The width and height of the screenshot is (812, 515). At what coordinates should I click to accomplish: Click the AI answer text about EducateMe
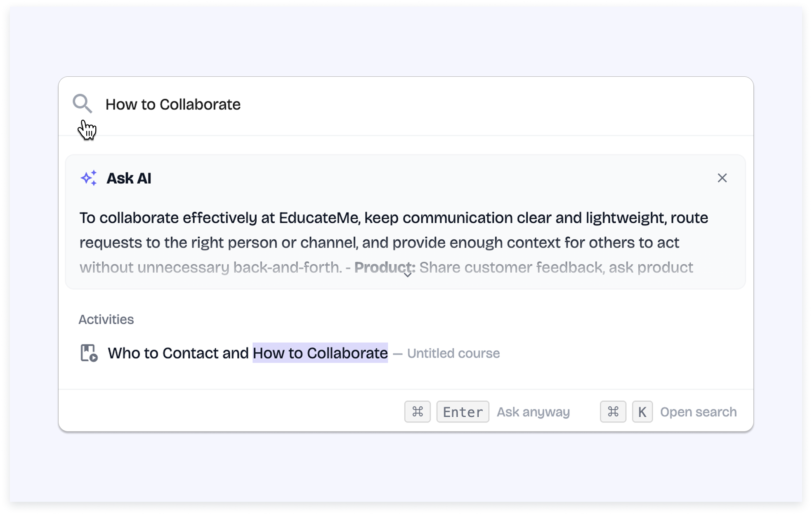pyautogui.click(x=394, y=242)
